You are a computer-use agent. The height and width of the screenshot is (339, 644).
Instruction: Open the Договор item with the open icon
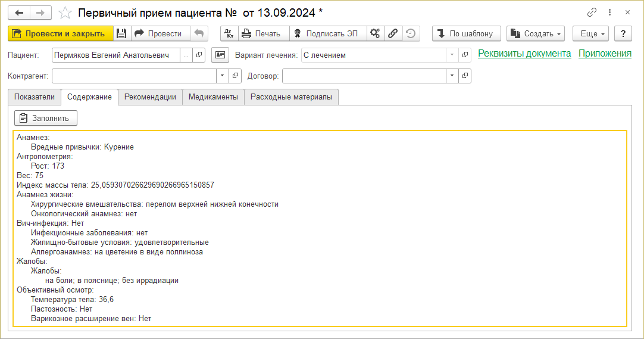(x=465, y=76)
